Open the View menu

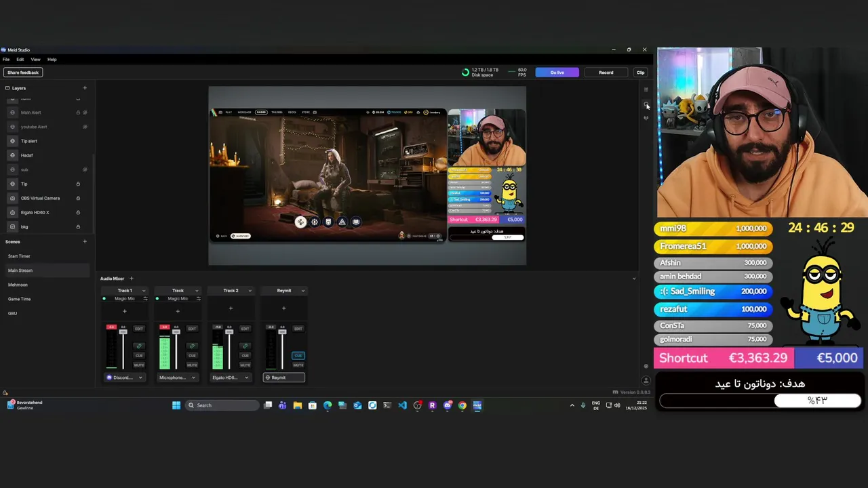pyautogui.click(x=35, y=60)
